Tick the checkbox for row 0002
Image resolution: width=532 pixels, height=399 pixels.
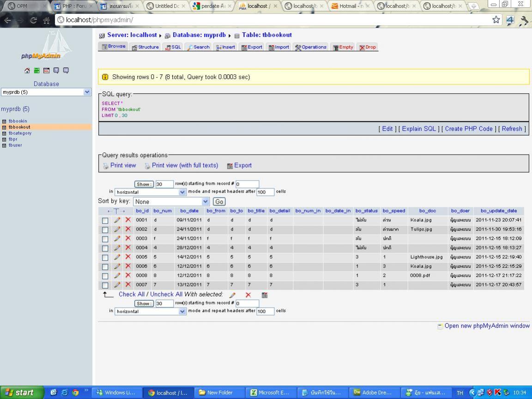105,230
